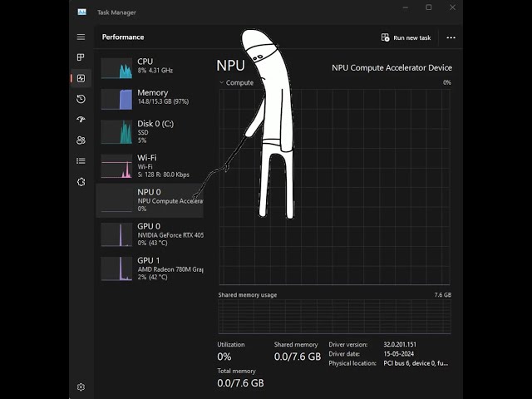Click the 'Task Manager' window title
Viewport: 532px width, 399px height.
[116, 12]
